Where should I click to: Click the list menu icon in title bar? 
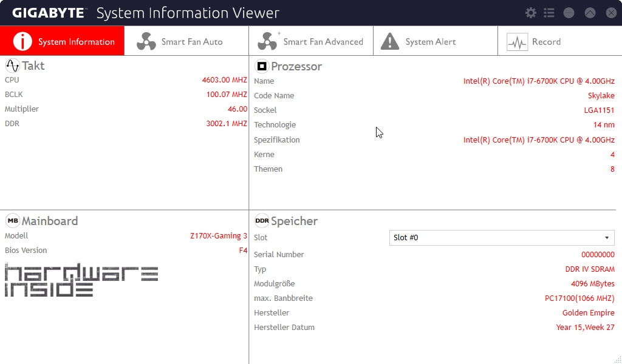[549, 13]
